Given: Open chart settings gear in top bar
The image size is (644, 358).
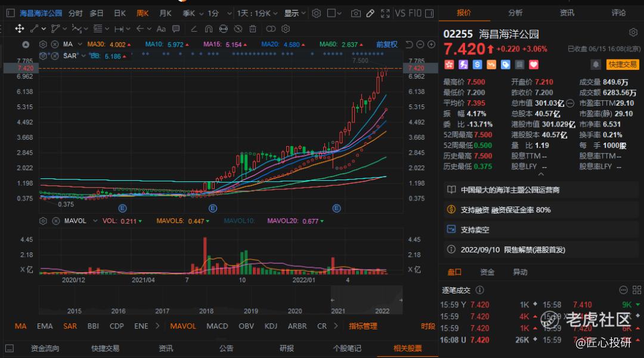Looking at the screenshot, I should pos(316,14).
